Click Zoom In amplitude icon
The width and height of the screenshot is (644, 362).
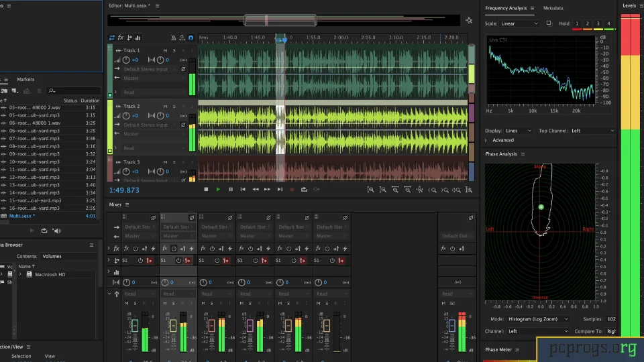click(370, 190)
